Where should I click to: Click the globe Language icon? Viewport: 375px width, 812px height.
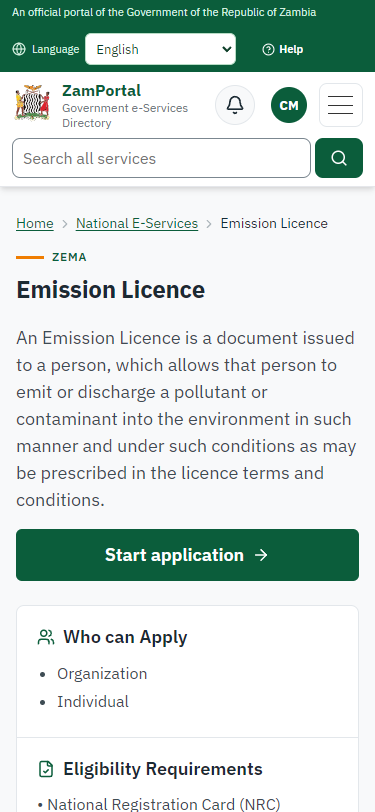[x=19, y=49]
